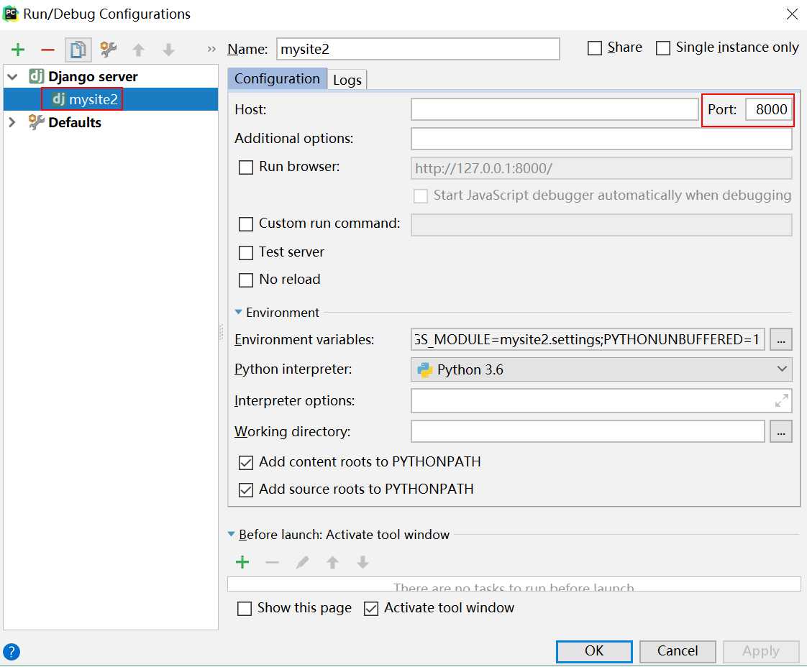Confirm with the OK button
This screenshot has height=672, width=807.
pos(594,651)
